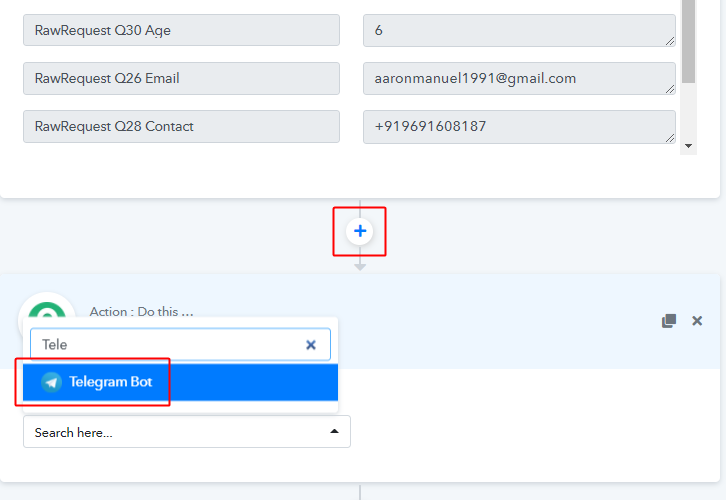726x500 pixels.
Task: Click the green app logo in action step
Action: coord(47,310)
